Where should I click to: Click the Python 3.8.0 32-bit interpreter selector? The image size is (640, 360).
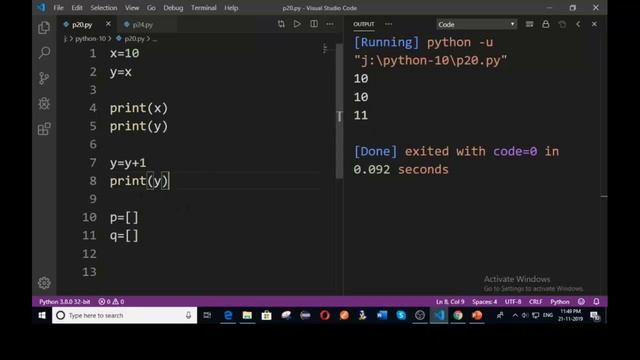click(64, 302)
